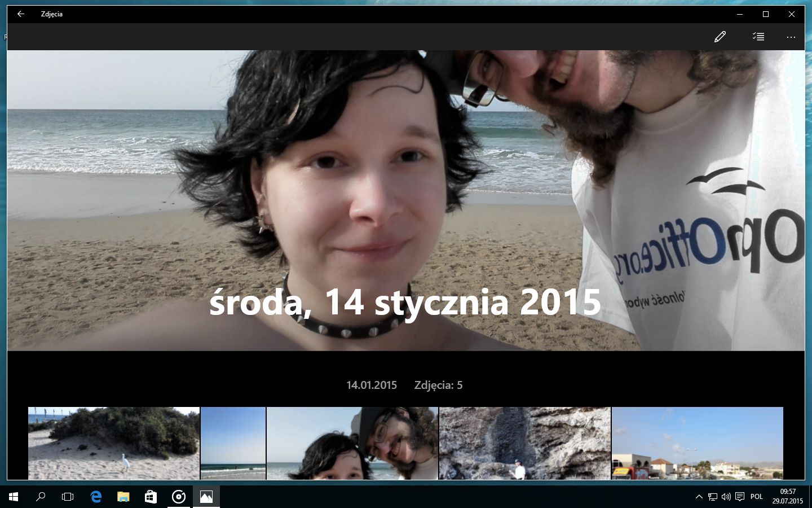Viewport: 812px width, 508px height.
Task: Select the Photos app taskbar icon
Action: (x=206, y=497)
